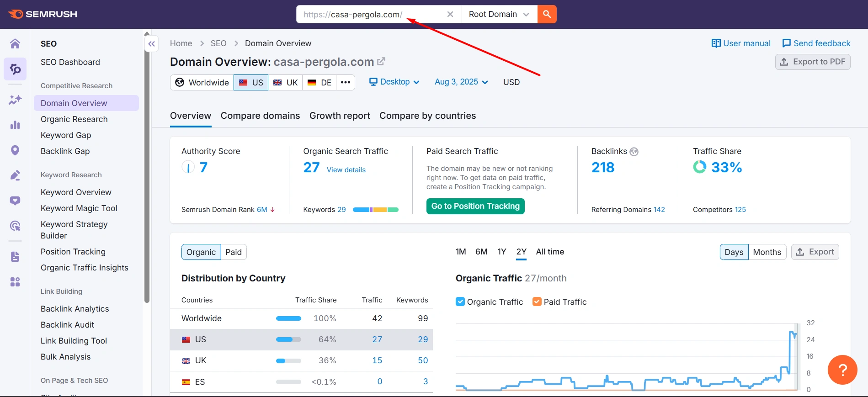Click the Traffic Share donut icon
Image resolution: width=868 pixels, height=397 pixels.
[x=700, y=167]
